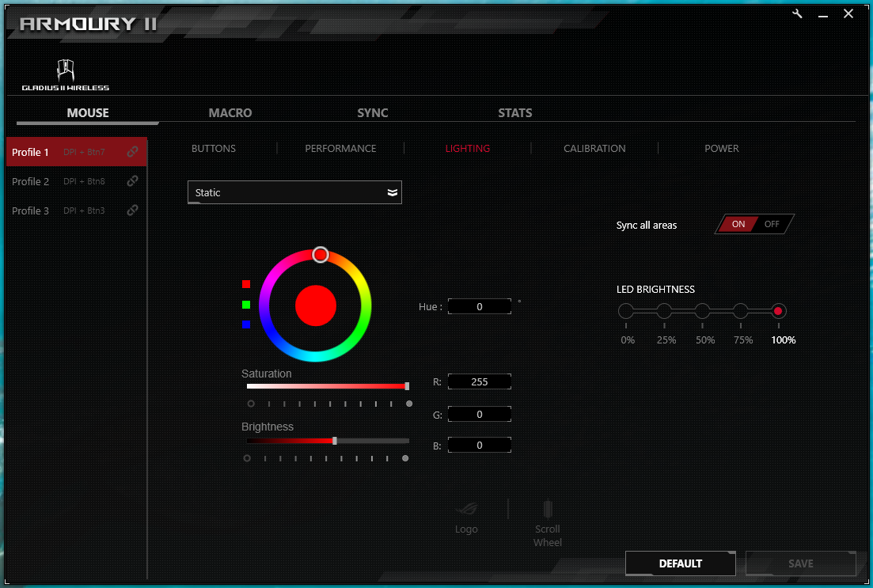873x588 pixels.
Task: Close the Armoury II window
Action: coord(848,13)
